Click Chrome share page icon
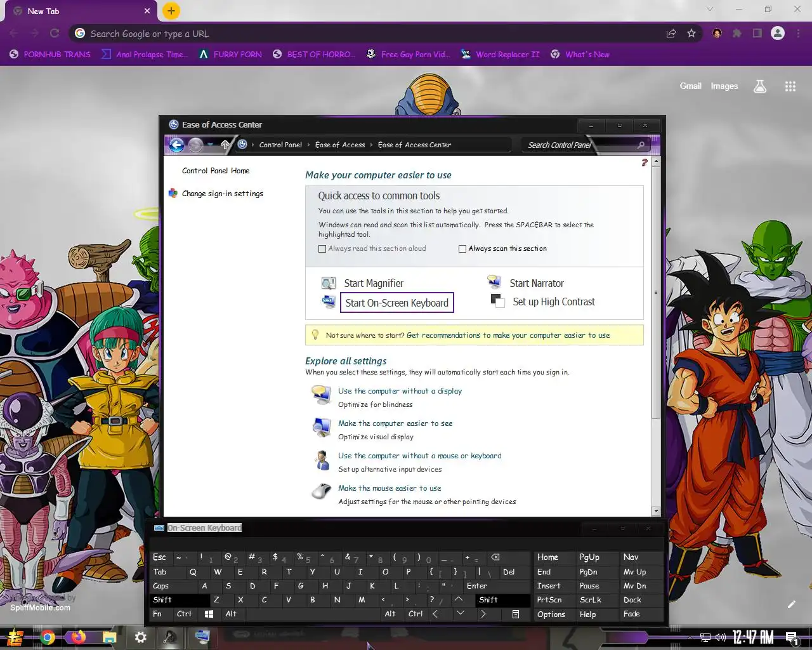Image resolution: width=812 pixels, height=650 pixels. click(x=671, y=34)
